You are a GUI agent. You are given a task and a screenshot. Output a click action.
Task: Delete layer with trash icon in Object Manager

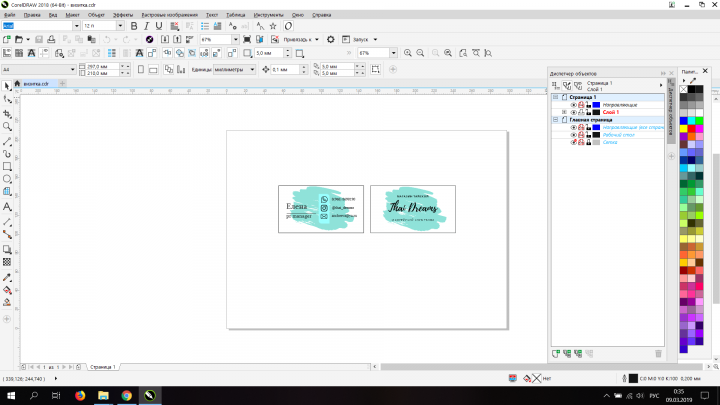[x=658, y=354]
